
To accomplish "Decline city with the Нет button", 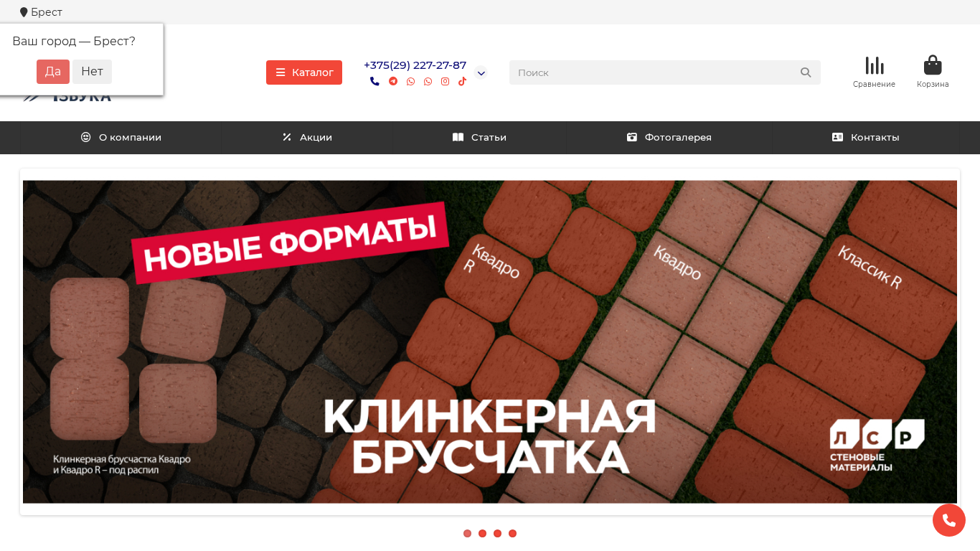I will pyautogui.click(x=92, y=72).
